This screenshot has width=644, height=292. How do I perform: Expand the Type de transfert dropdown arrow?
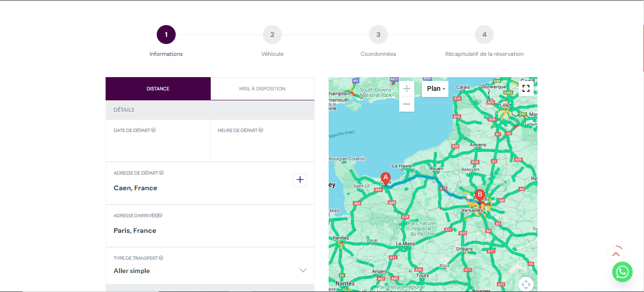point(303,270)
